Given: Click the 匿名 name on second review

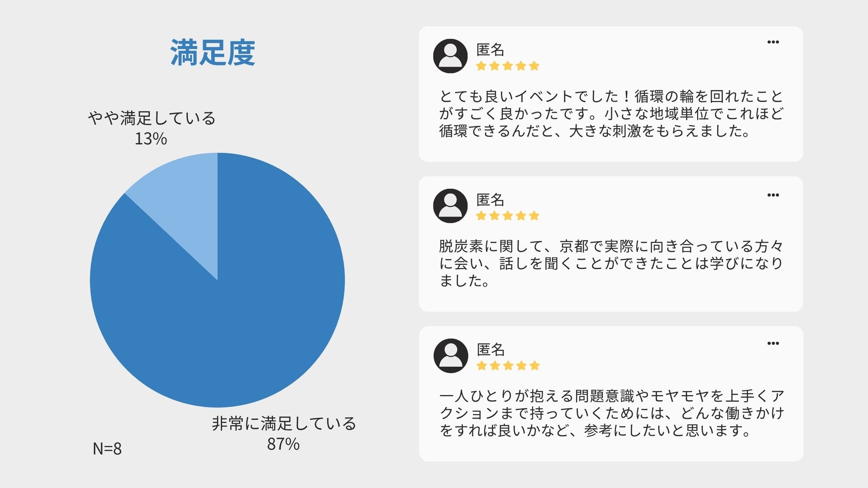Looking at the screenshot, I should (x=490, y=199).
